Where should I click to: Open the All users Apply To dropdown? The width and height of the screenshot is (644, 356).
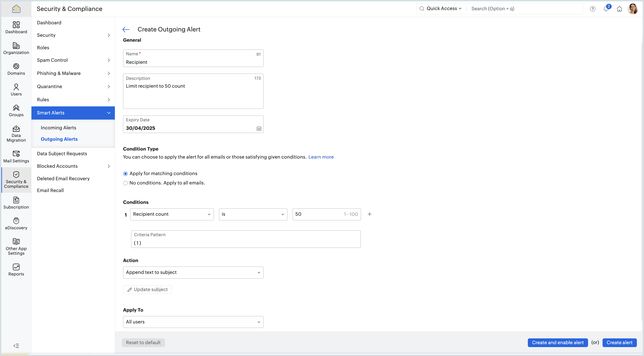coord(193,322)
